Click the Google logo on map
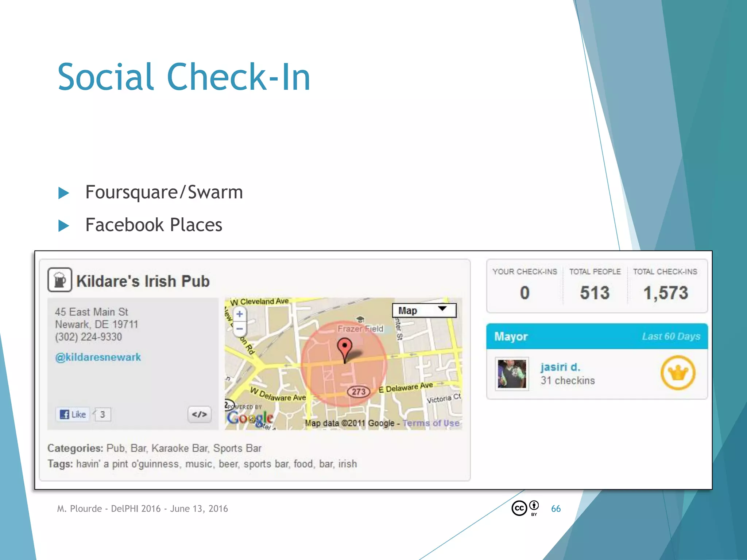Screen dimensions: 747x560 pos(250,418)
